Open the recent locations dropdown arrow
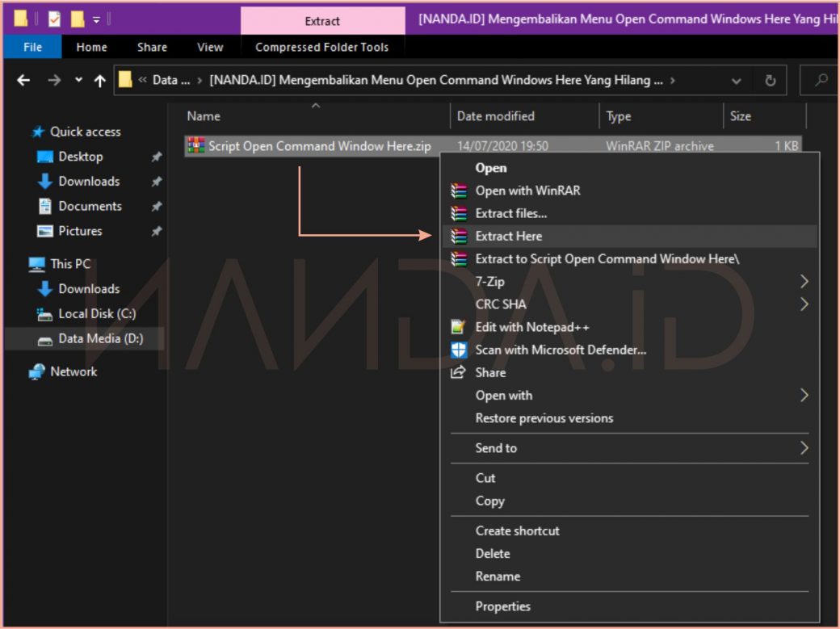 tap(78, 81)
